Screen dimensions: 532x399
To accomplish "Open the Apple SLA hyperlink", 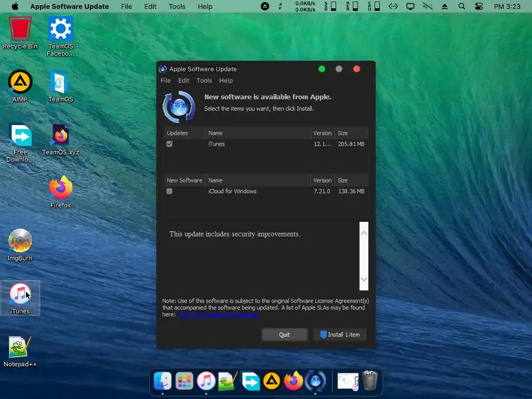I will pos(219,314).
